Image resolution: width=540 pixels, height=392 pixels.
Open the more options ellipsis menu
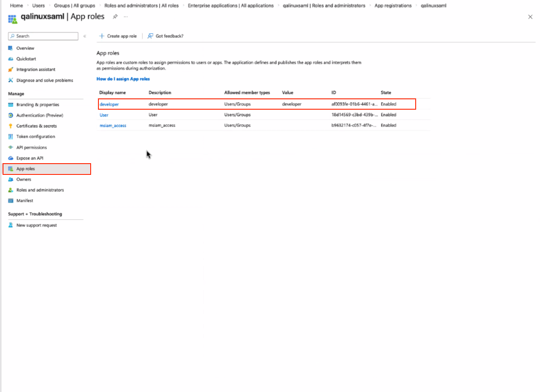tap(126, 16)
